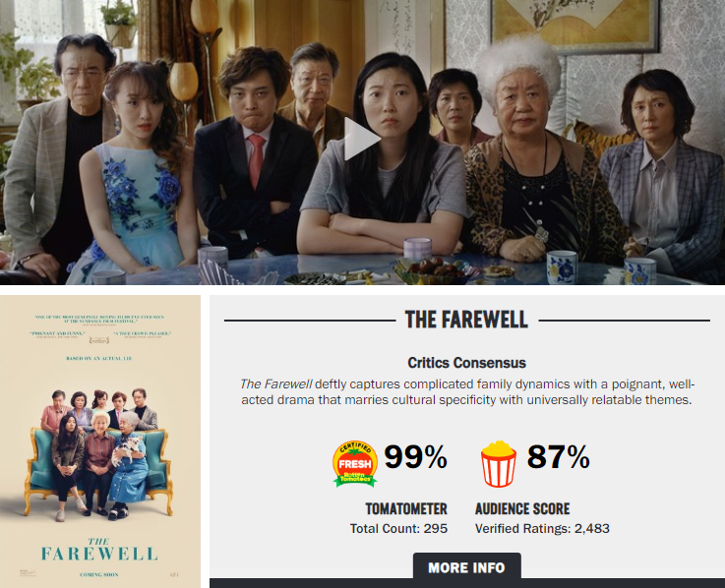
Task: Click the AUDIENCE SCORE label
Action: (522, 509)
